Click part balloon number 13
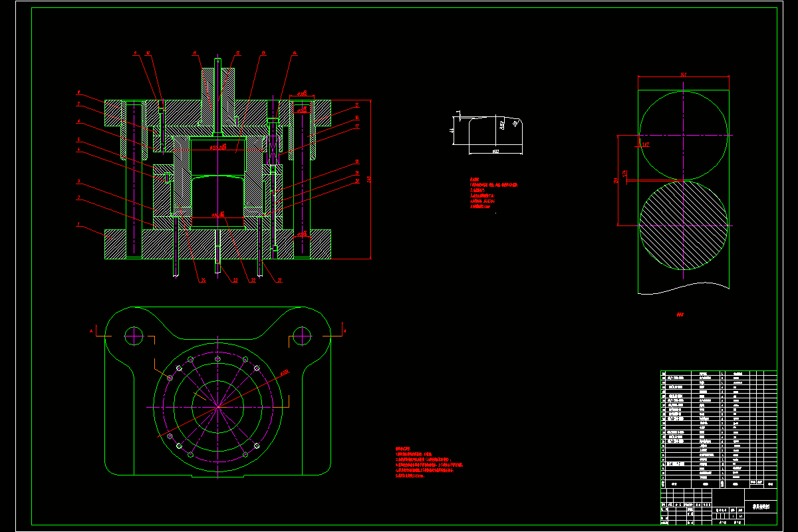 [264, 53]
